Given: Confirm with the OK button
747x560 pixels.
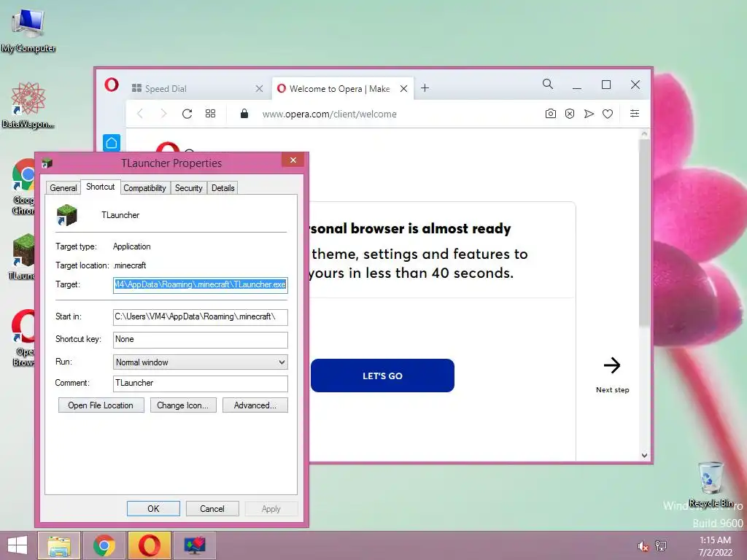Looking at the screenshot, I should (153, 508).
